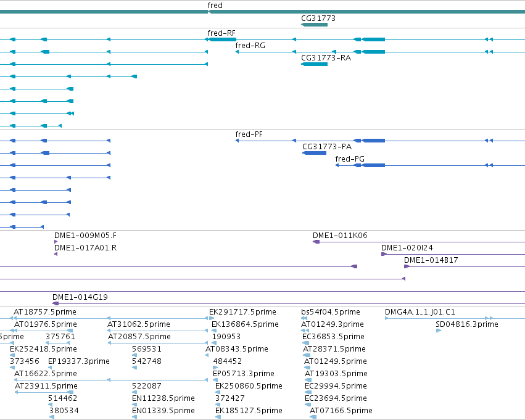The image size is (525, 420).
Task: Click the fred-PF protein label
Action: (249, 134)
